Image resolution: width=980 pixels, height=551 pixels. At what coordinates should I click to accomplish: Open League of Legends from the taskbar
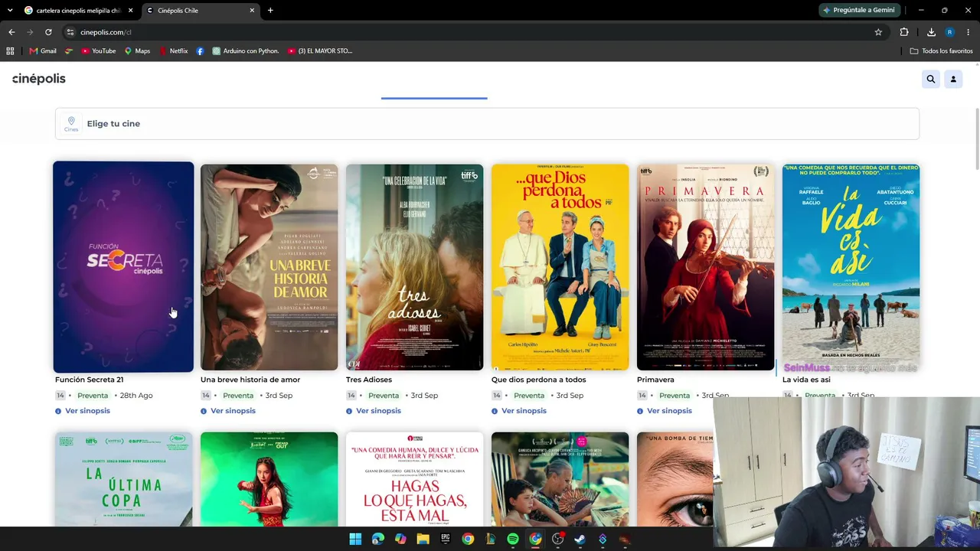click(x=490, y=539)
